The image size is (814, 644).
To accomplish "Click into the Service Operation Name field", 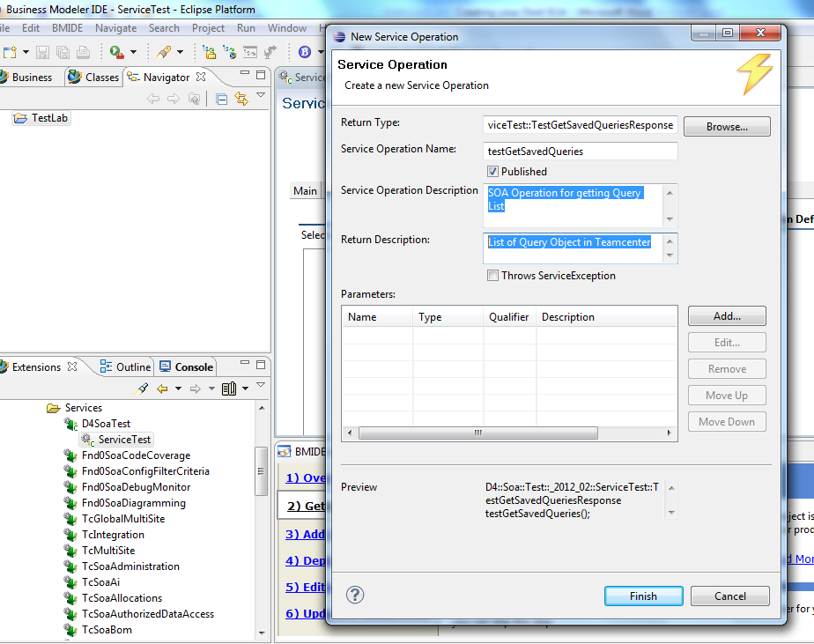I will pos(580,152).
